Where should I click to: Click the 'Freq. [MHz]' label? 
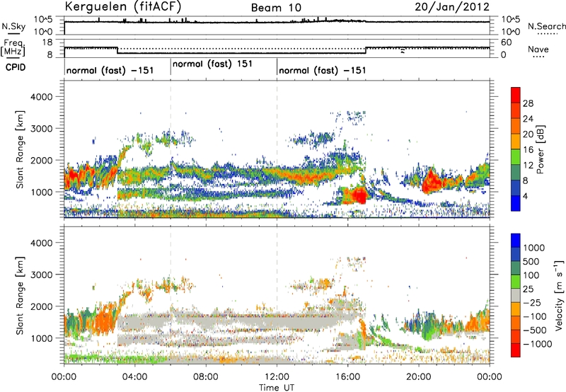click(13, 48)
